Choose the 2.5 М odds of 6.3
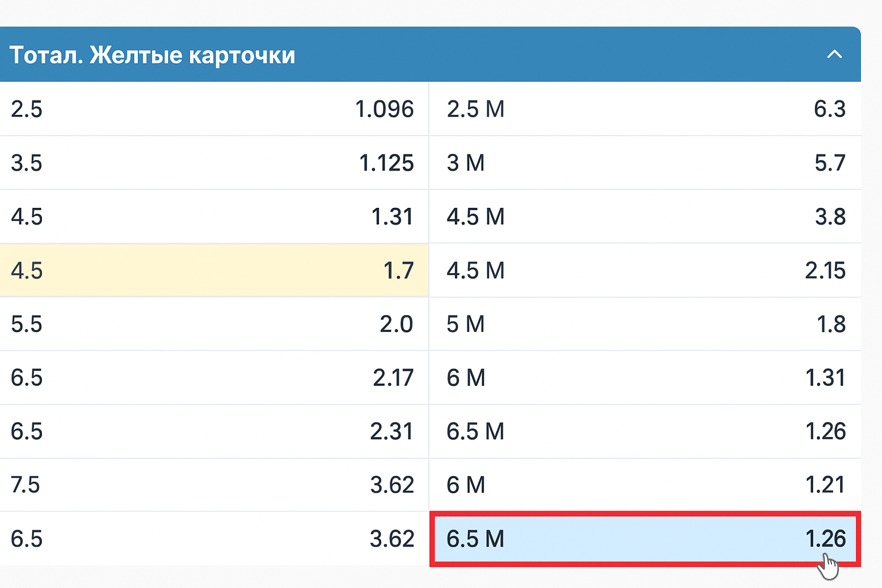882x588 pixels. [x=643, y=109]
